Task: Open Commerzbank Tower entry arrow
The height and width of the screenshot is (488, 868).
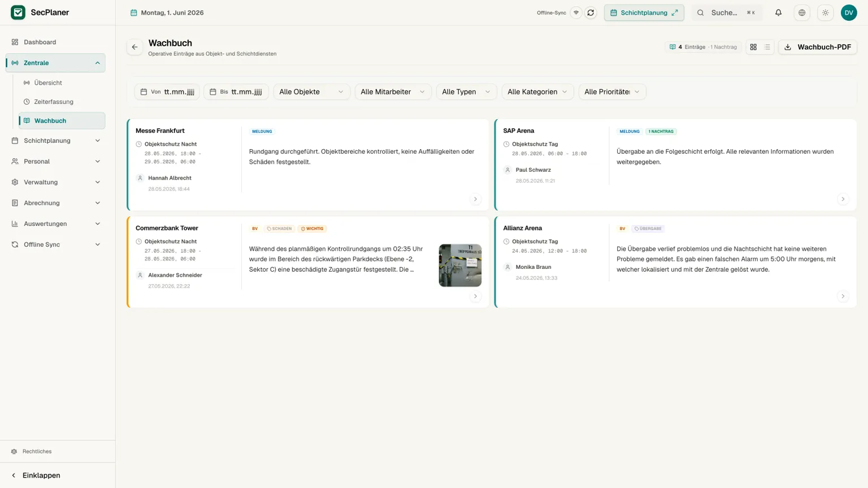Action: pos(475,296)
